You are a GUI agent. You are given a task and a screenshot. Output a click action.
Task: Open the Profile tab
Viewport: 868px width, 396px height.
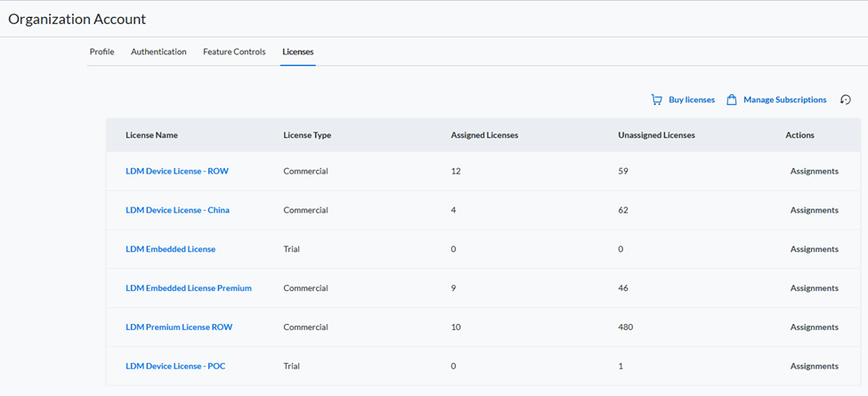coord(101,52)
